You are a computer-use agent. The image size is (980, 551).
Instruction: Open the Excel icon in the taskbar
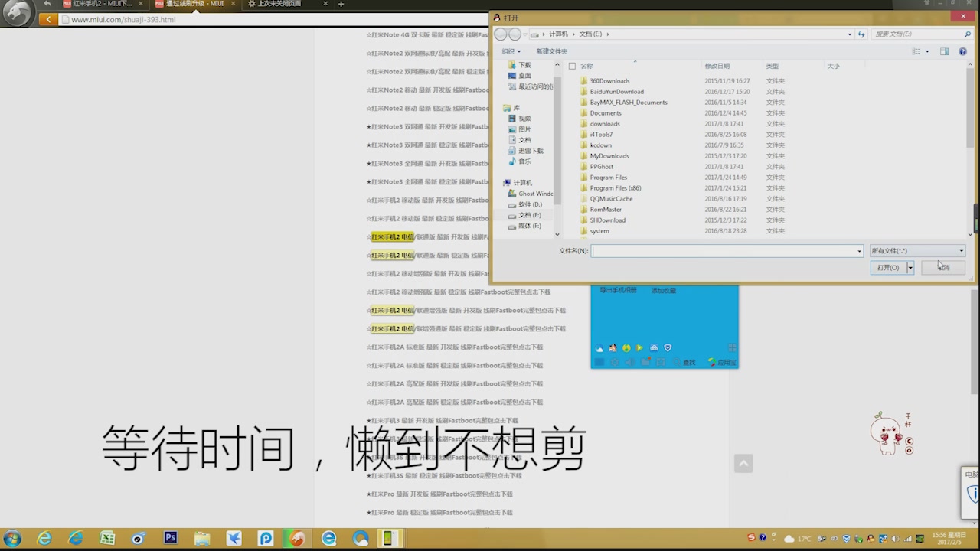[107, 538]
